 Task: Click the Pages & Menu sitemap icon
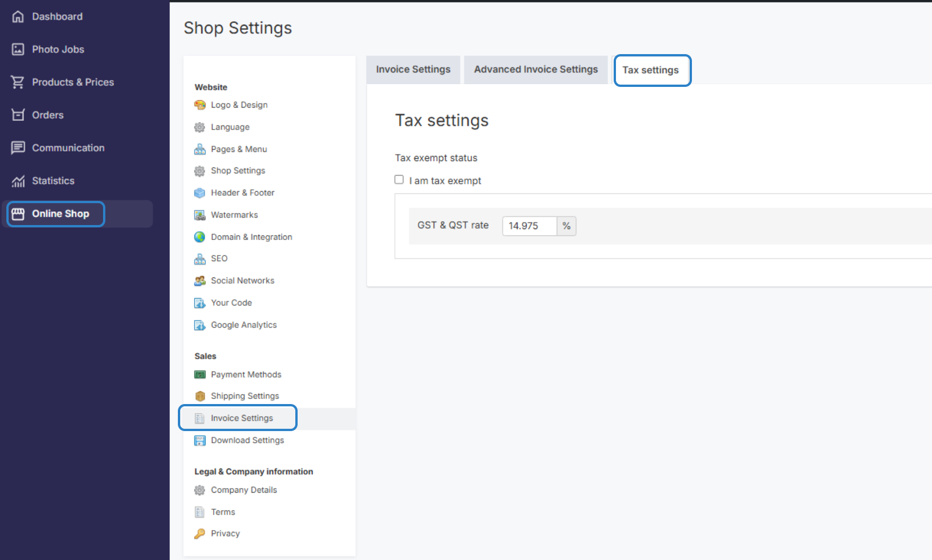(x=200, y=149)
